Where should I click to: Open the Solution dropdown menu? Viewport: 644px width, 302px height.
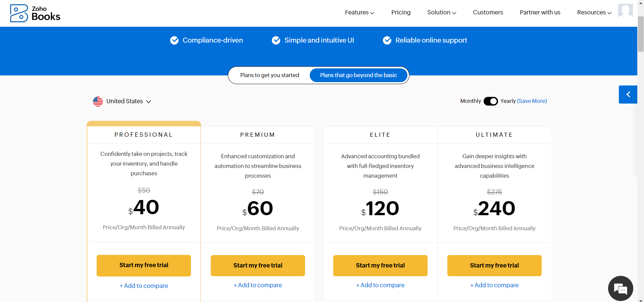coord(442,12)
